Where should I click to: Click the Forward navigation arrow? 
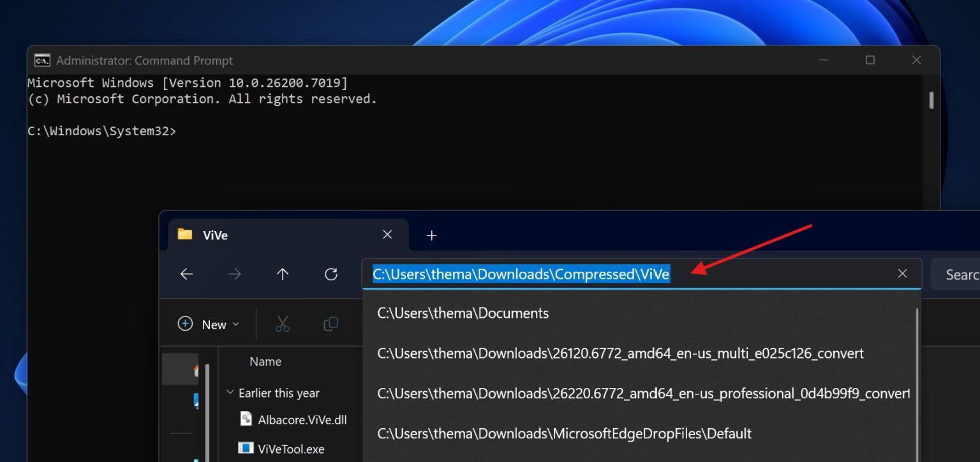point(234,274)
